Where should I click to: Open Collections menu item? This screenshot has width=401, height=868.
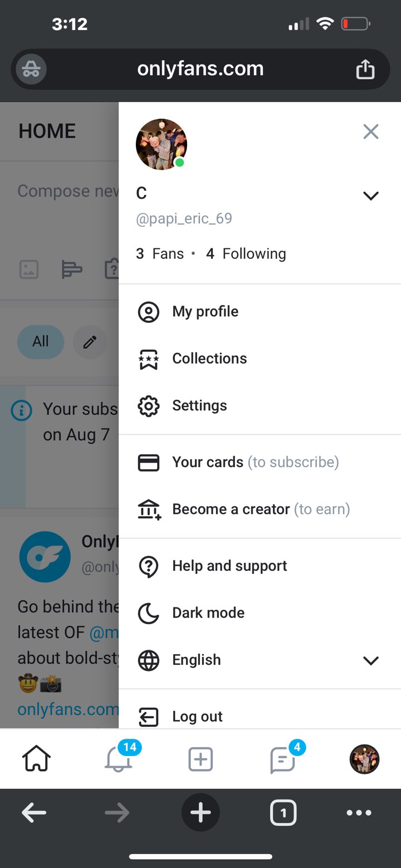click(209, 359)
